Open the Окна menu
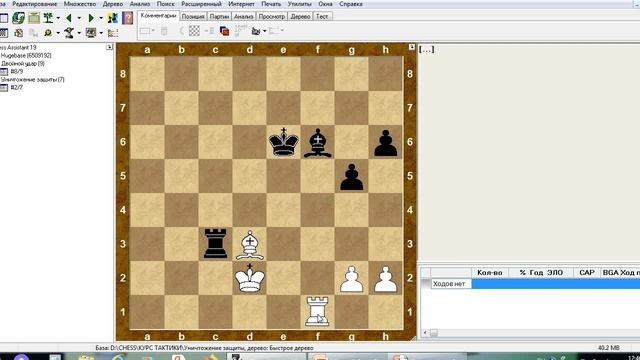Viewport: 640px width, 360px height. click(x=325, y=4)
